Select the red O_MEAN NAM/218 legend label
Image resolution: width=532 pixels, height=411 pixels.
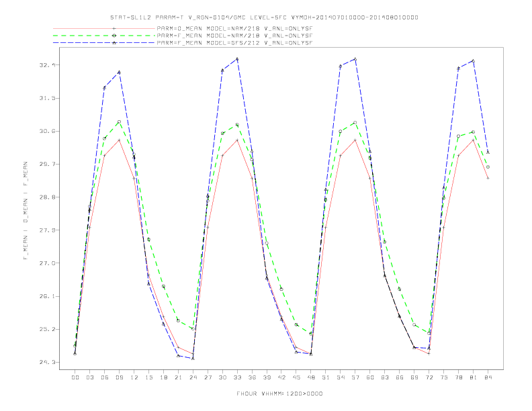(x=234, y=28)
